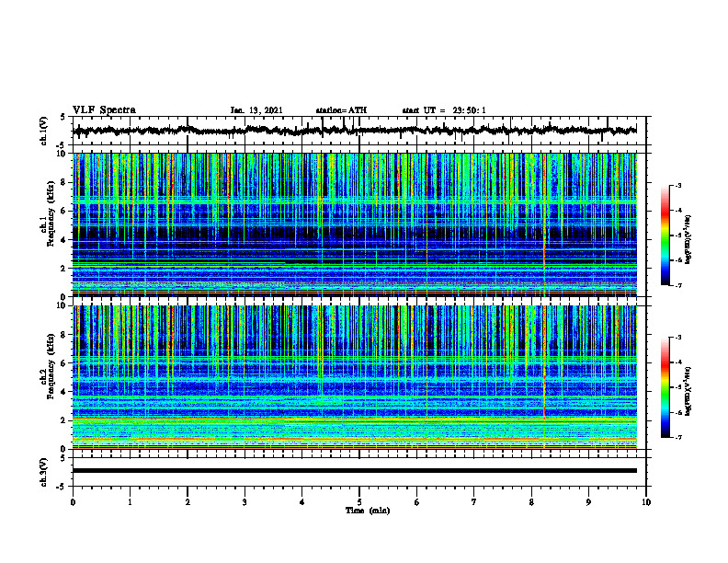728x563 pixels.
Task: Click time axis tick label "7"
Action: [474, 502]
